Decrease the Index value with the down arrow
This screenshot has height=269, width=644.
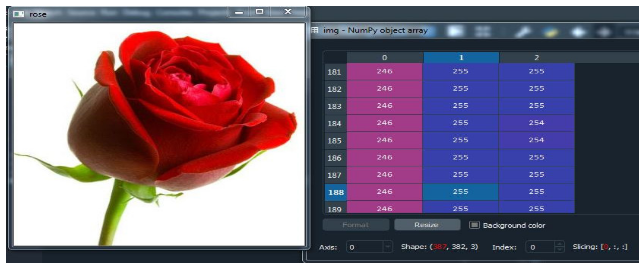pyautogui.click(x=560, y=250)
